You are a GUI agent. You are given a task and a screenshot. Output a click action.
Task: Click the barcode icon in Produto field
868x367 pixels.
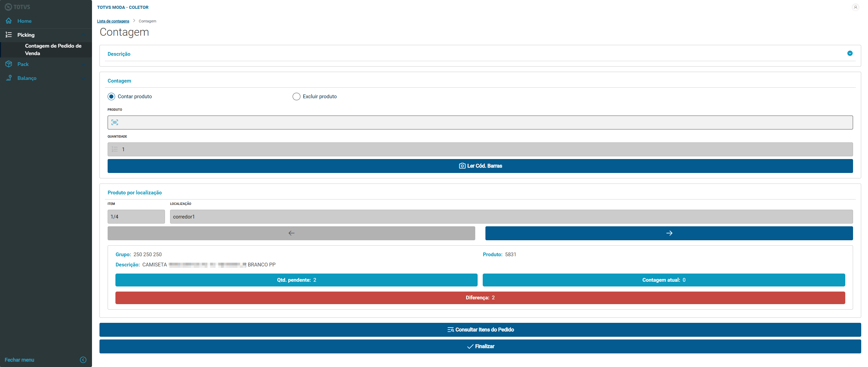tap(115, 122)
